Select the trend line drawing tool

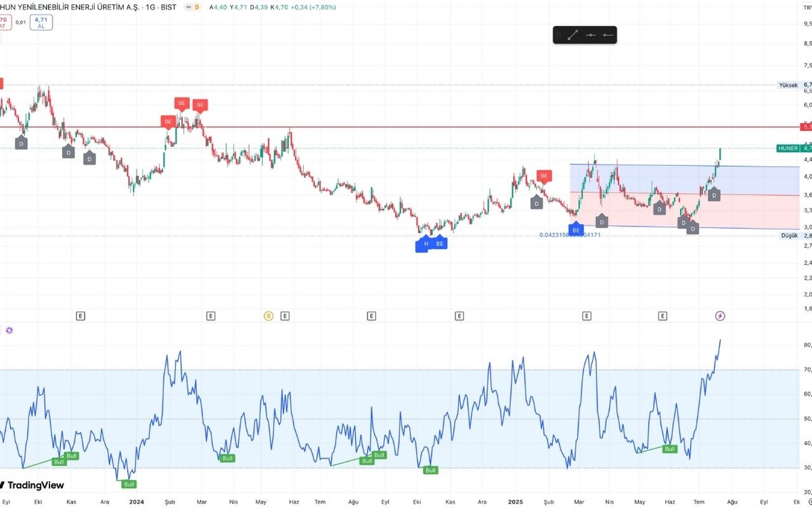572,35
